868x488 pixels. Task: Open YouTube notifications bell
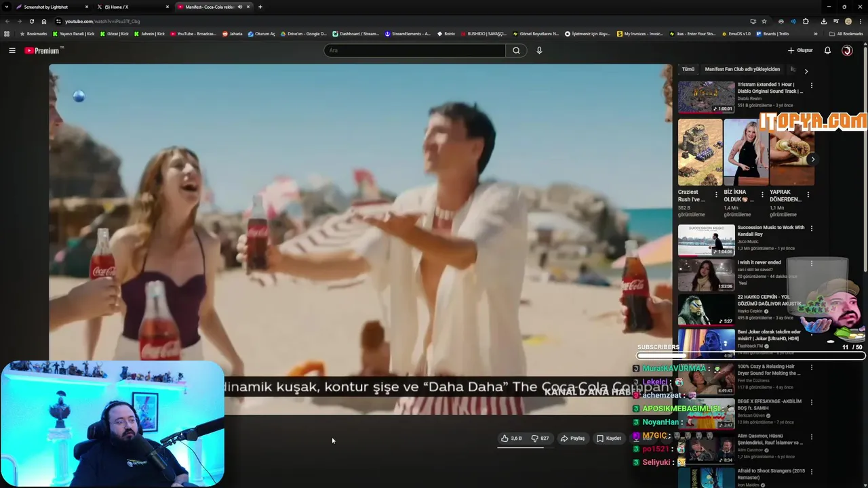point(827,50)
